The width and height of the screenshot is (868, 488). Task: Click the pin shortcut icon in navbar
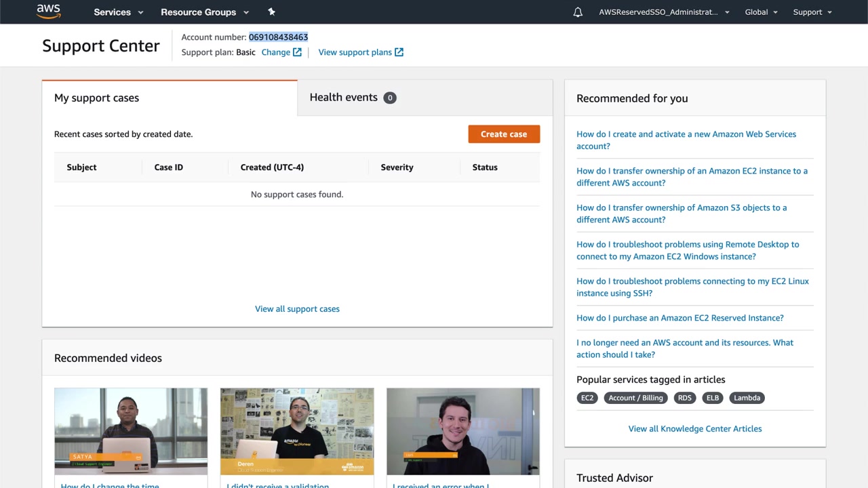[x=271, y=12]
